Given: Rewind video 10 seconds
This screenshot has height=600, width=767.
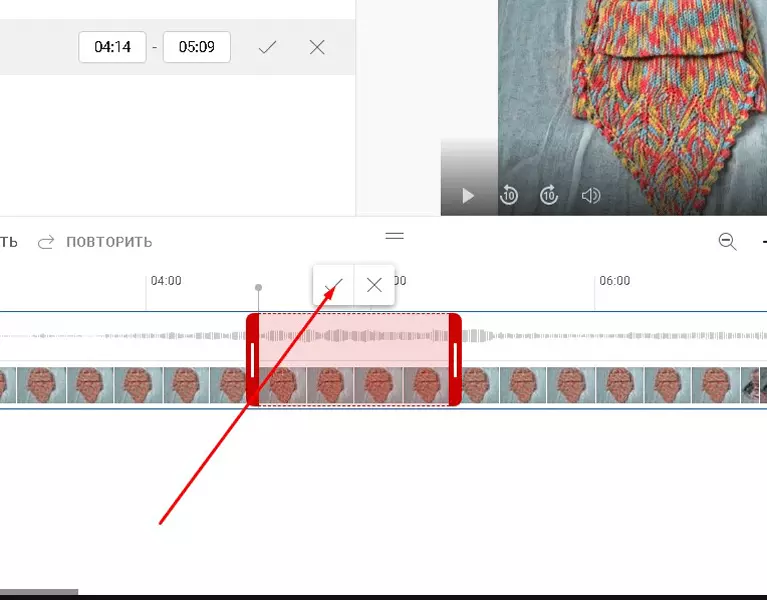Looking at the screenshot, I should 509,195.
